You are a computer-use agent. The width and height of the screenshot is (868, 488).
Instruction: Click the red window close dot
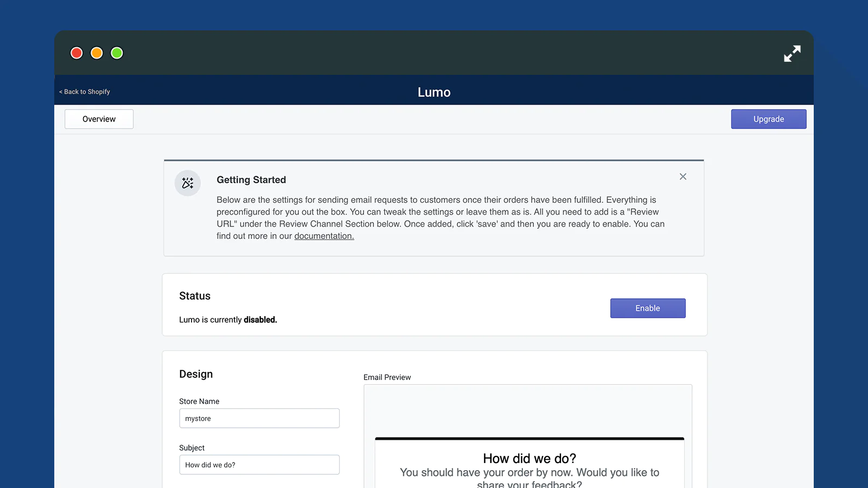click(76, 53)
